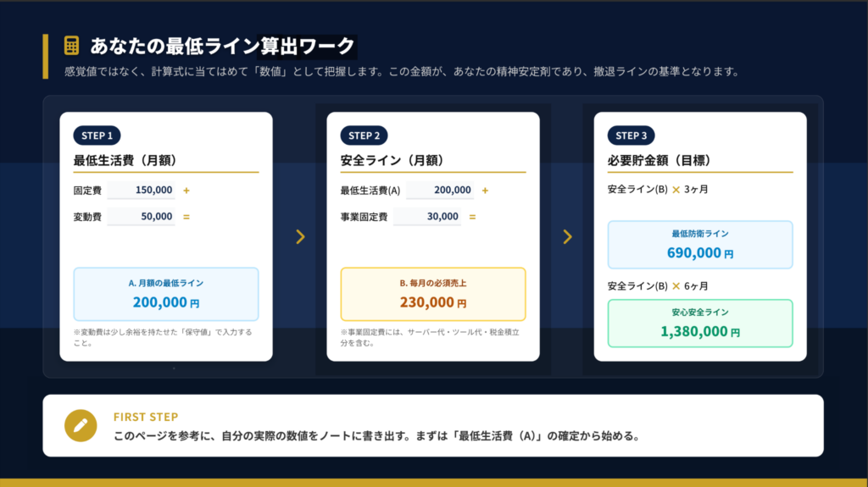Click the plus sign beside 最低生活費(A)

click(x=485, y=190)
